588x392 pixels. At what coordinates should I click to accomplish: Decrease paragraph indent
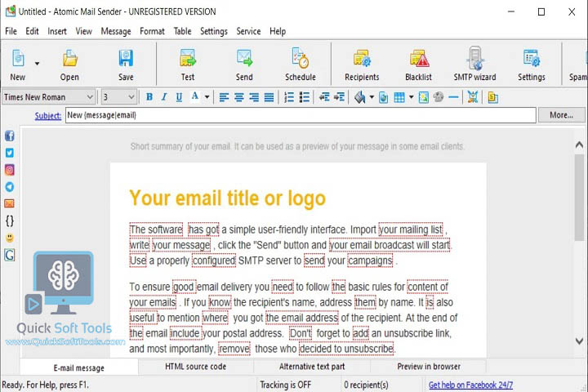click(324, 97)
